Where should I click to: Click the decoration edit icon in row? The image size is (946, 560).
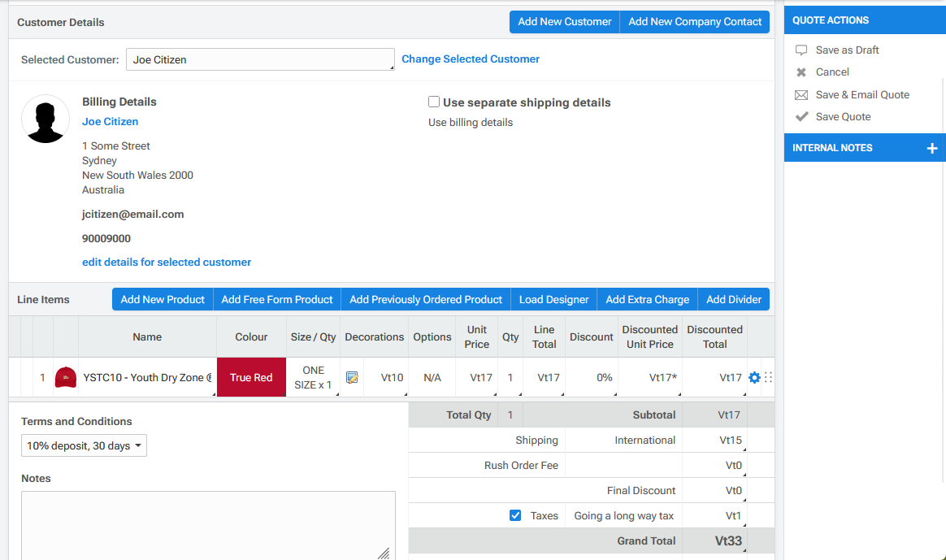pyautogui.click(x=352, y=377)
